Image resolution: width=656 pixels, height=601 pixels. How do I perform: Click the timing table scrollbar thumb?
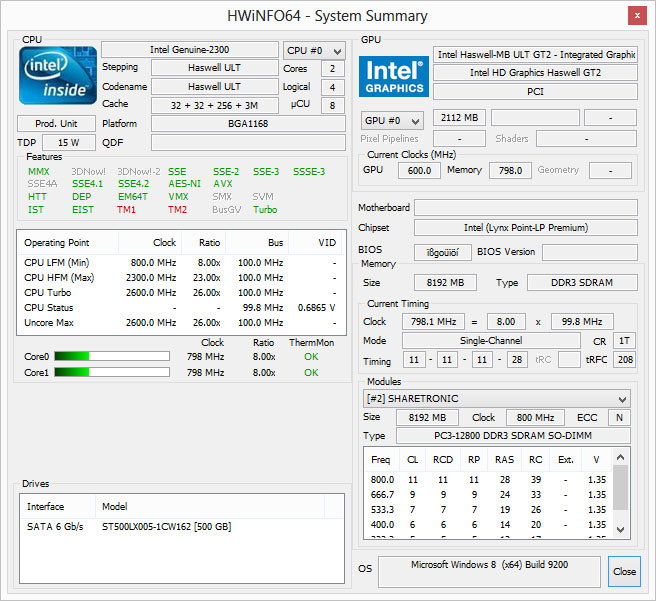click(621, 487)
